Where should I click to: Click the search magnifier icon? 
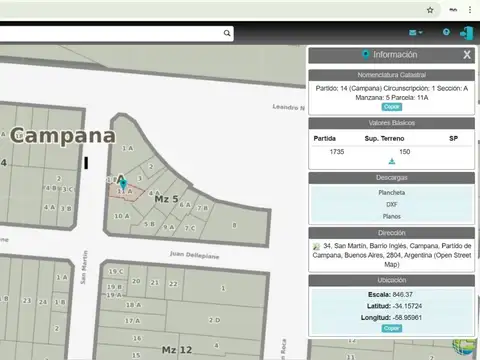click(227, 33)
